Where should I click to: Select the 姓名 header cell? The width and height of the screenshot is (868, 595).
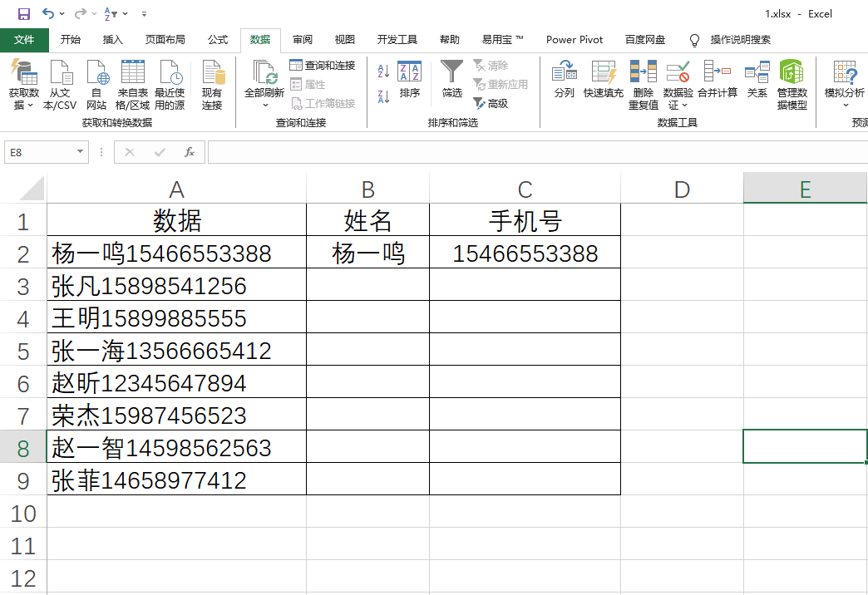[367, 220]
